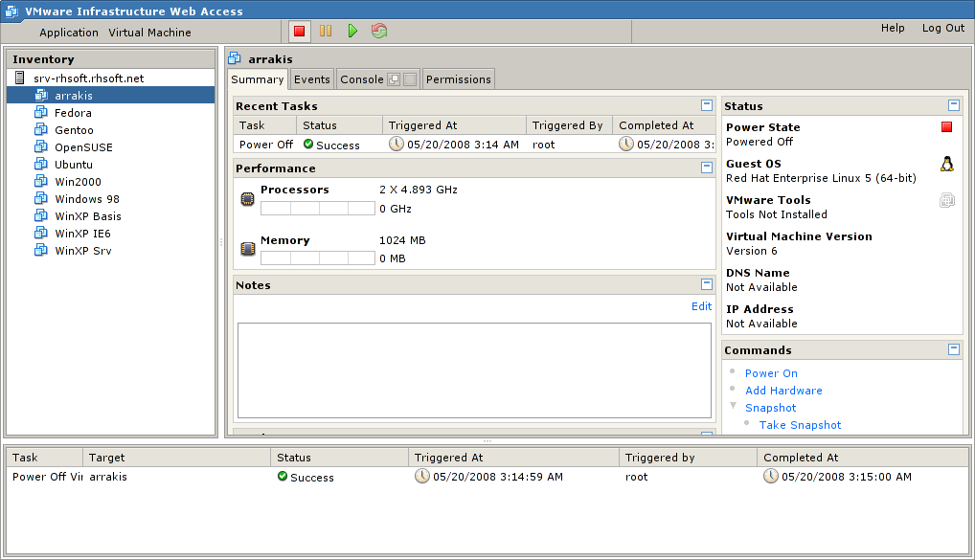Click the Linux penguin Guest OS icon
Image resolution: width=975 pixels, height=560 pixels.
tap(946, 164)
